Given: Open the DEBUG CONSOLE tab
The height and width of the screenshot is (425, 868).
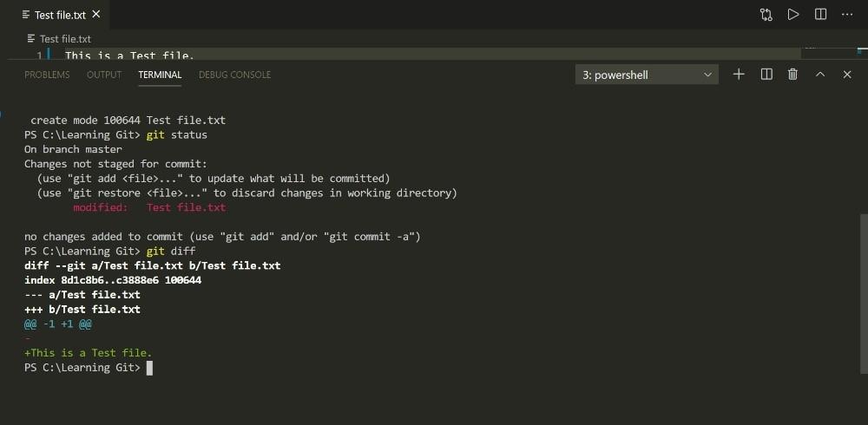Looking at the screenshot, I should point(234,75).
